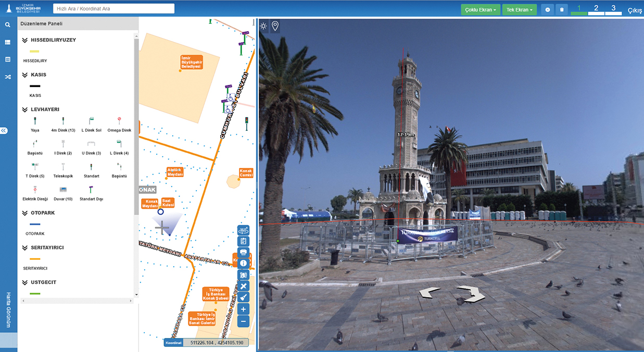Image resolution: width=644 pixels, height=352 pixels.
Task: Collapse the side panel with double-arrow
Action: pos(4,131)
